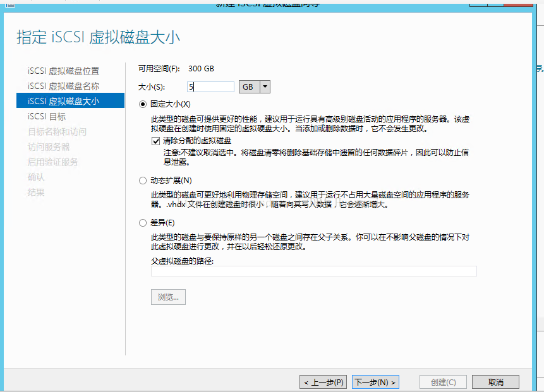Viewport: 544px width, 392px height.
Task: Click the Browse (浏览...) button
Action: point(168,297)
